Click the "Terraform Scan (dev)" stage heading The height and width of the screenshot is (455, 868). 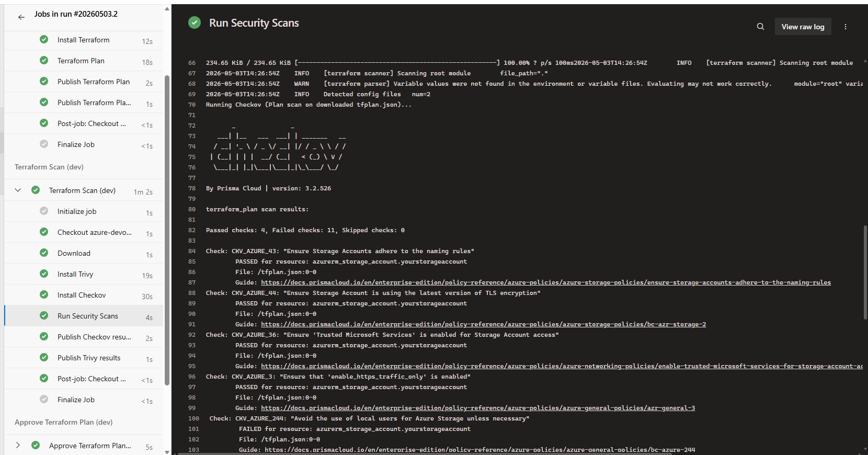[49, 167]
